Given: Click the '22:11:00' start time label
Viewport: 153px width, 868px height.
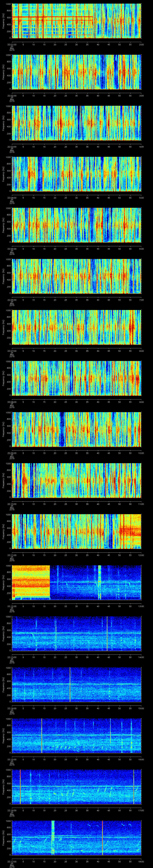Looking at the screenshot, I should click(x=12, y=555).
